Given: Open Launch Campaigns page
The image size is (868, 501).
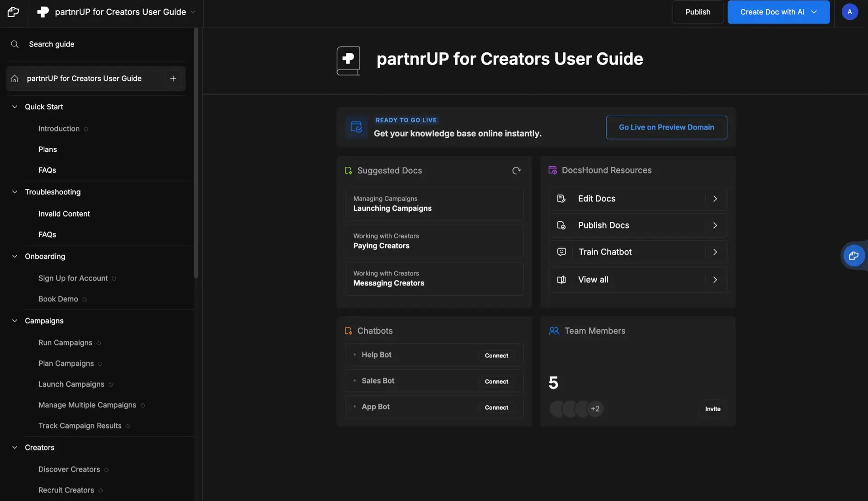Looking at the screenshot, I should 71,384.
